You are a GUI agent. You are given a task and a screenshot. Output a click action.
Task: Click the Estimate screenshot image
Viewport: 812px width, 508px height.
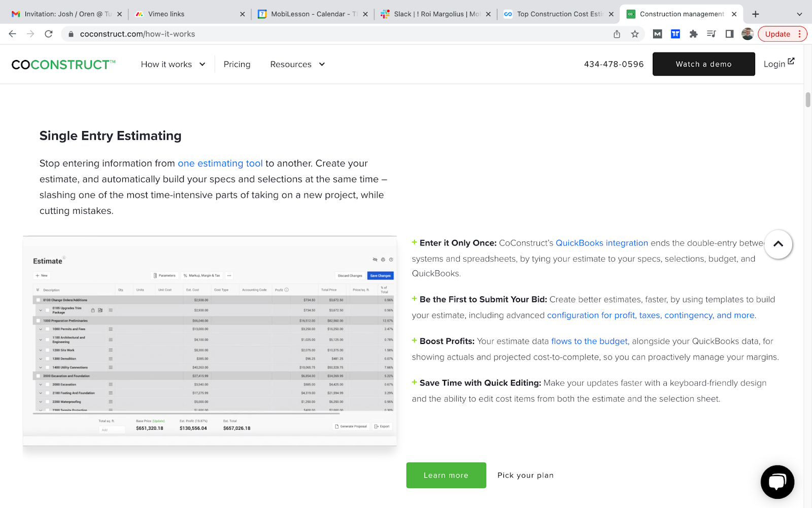coord(210,341)
